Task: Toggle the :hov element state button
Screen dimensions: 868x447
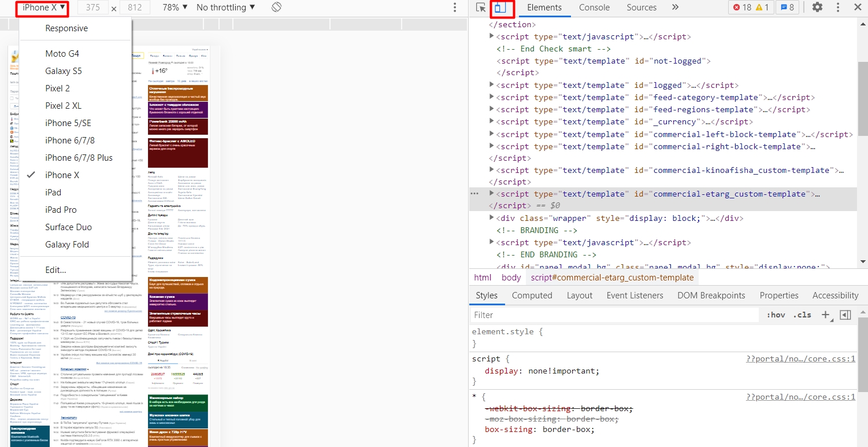Action: [776, 315]
